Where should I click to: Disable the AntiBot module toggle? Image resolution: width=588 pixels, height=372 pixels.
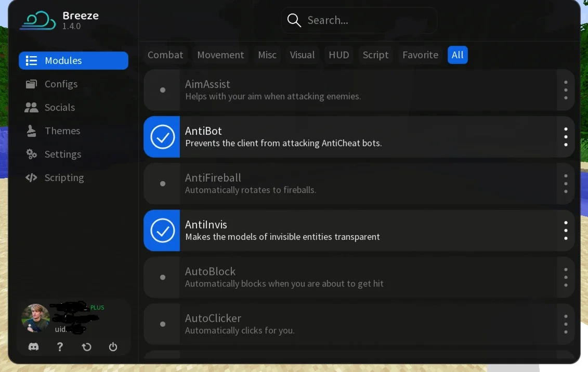click(162, 137)
